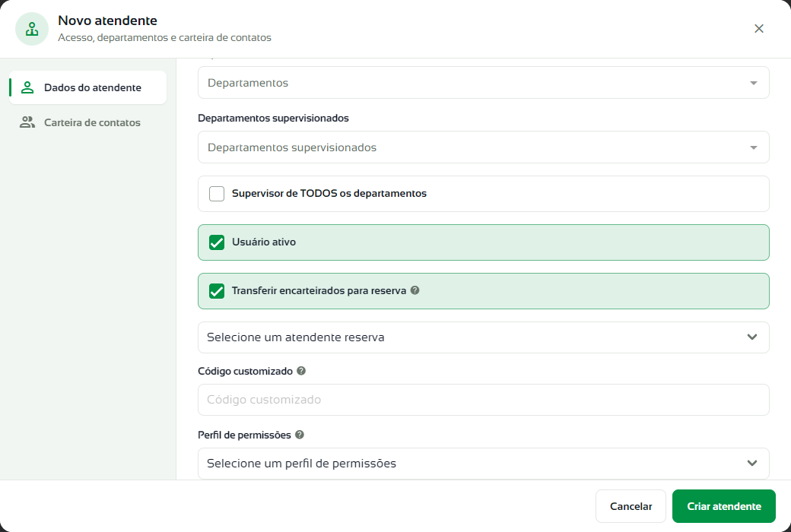Screen dimensions: 791x532
Task: Click the Criar atendente button
Action: pos(724,506)
